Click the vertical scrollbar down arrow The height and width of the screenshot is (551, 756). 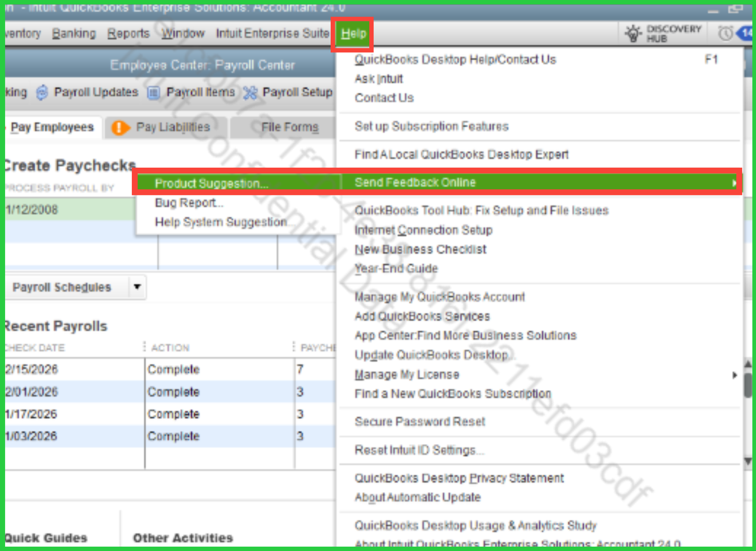pyautogui.click(x=748, y=461)
